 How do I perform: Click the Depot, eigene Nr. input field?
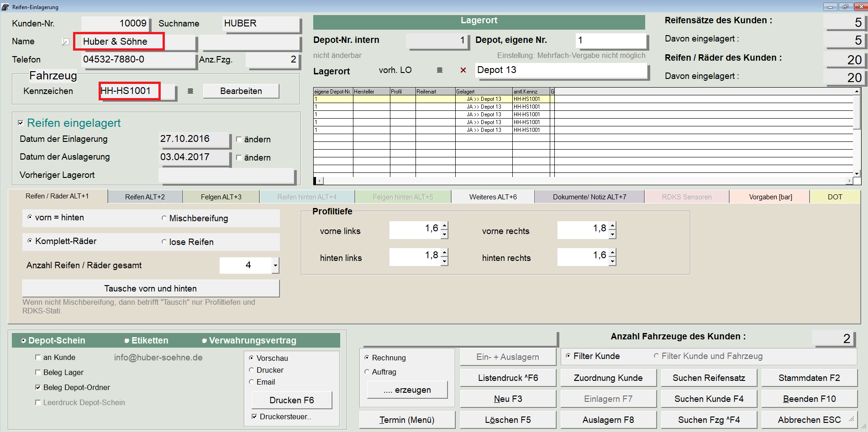pyautogui.click(x=611, y=40)
